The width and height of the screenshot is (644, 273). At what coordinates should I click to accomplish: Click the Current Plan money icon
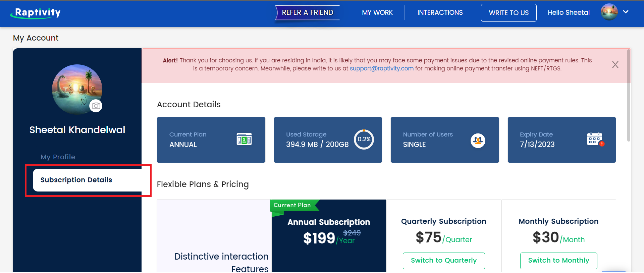(x=244, y=139)
